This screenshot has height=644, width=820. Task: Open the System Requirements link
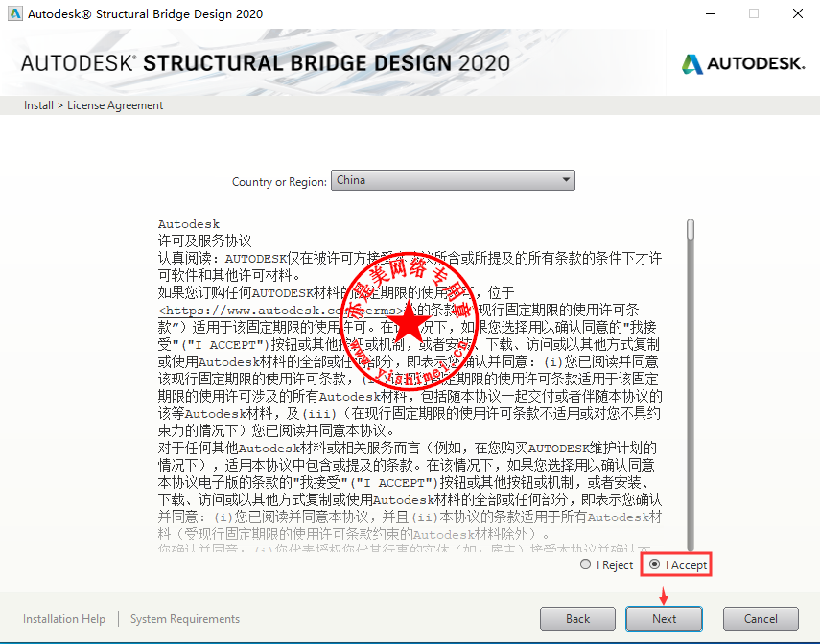184,619
